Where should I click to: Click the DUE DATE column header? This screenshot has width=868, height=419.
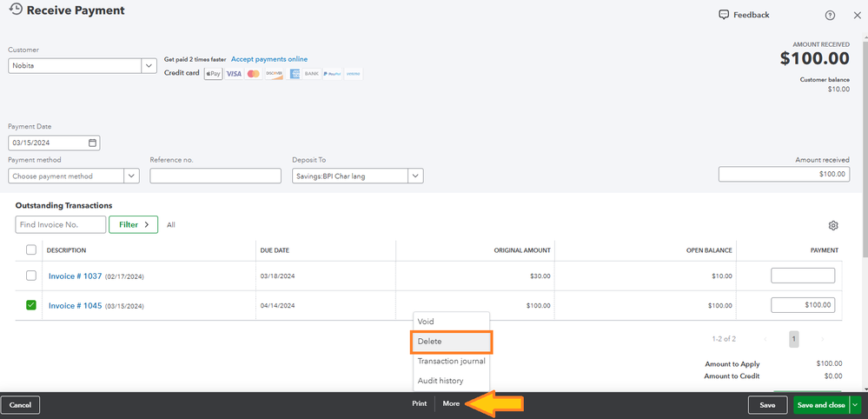[x=275, y=250]
